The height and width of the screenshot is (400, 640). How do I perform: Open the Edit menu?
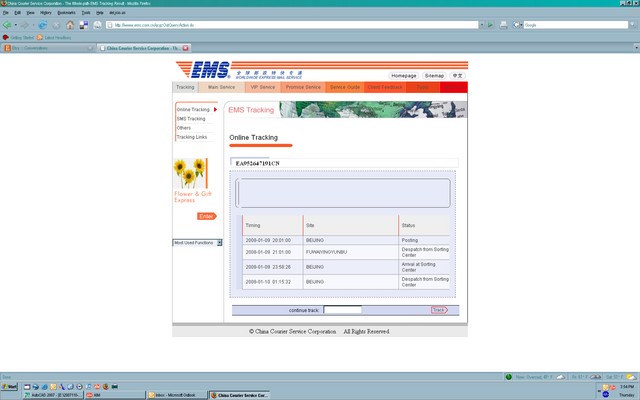pyautogui.click(x=18, y=13)
